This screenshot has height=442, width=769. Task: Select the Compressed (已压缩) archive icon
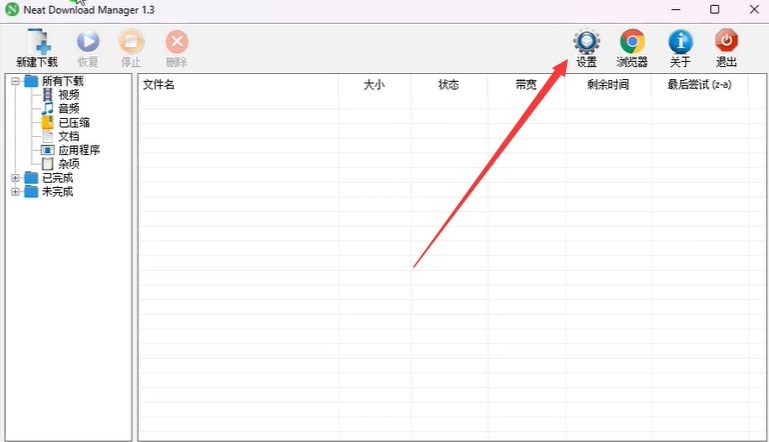click(x=47, y=122)
